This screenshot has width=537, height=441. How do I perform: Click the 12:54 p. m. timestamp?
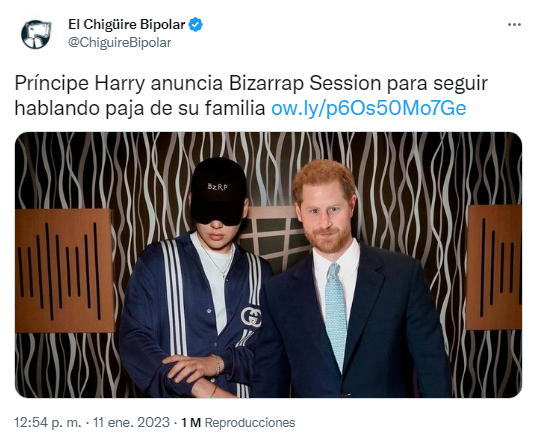[48, 422]
